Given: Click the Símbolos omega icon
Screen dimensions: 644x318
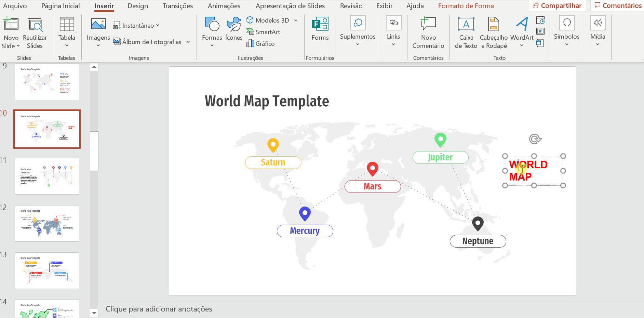Looking at the screenshot, I should 567,23.
